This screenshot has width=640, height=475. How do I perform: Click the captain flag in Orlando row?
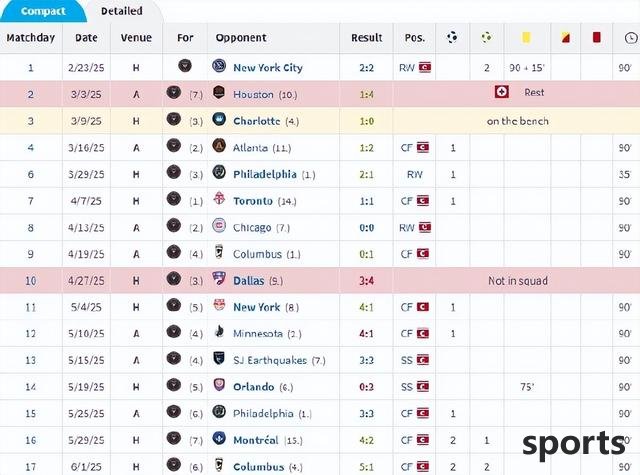(x=422, y=386)
